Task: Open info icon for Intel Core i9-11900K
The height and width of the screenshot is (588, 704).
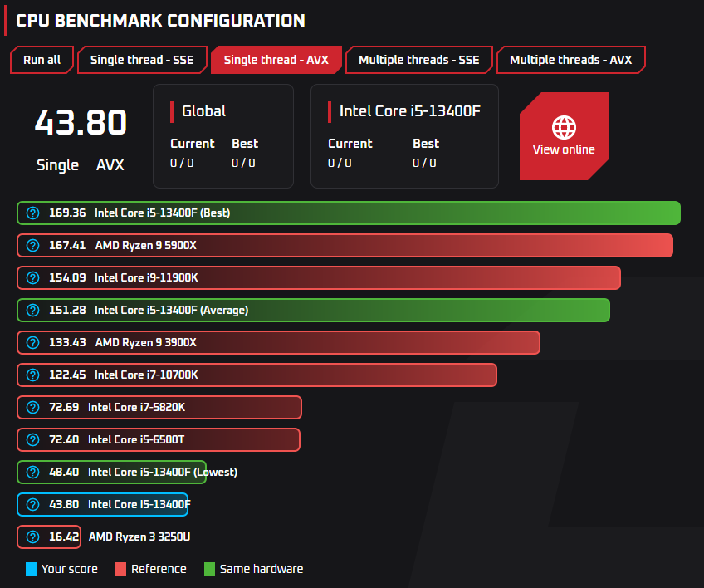Action: [32, 277]
